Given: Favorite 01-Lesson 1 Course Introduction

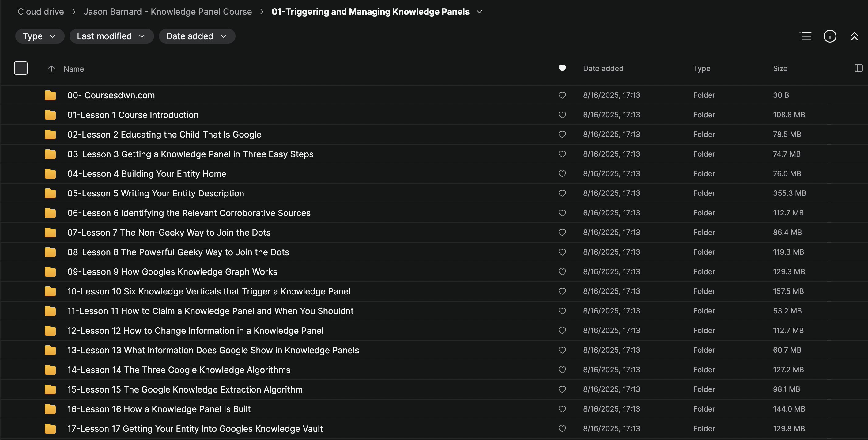Looking at the screenshot, I should tap(562, 115).
